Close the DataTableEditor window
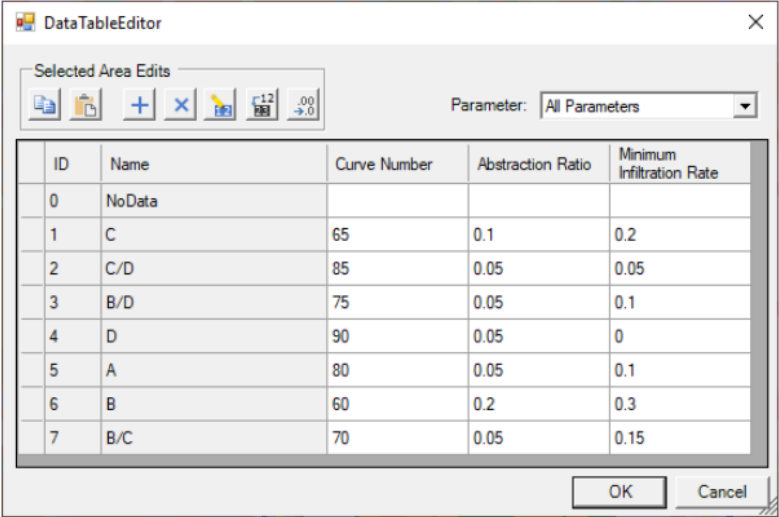779x517 pixels. tap(755, 22)
